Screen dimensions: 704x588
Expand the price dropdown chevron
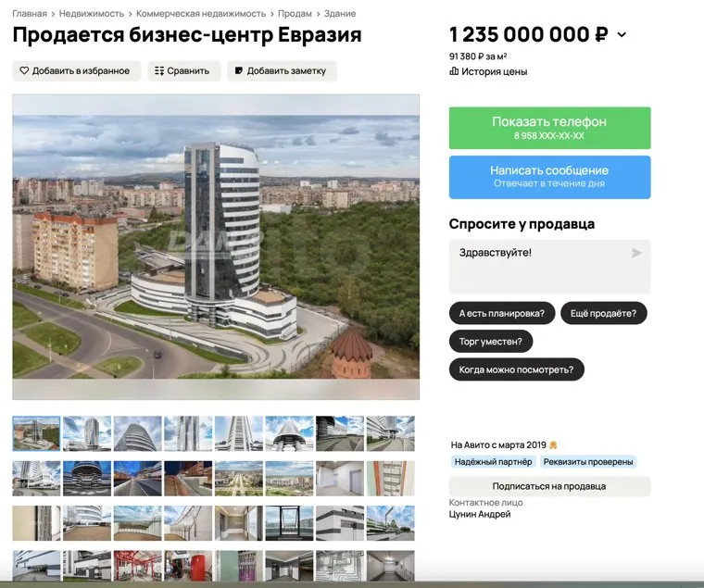pyautogui.click(x=622, y=34)
